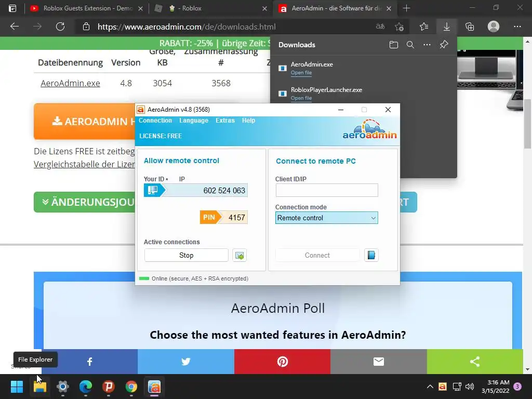Open the browser Favorites list icon

(x=424, y=26)
